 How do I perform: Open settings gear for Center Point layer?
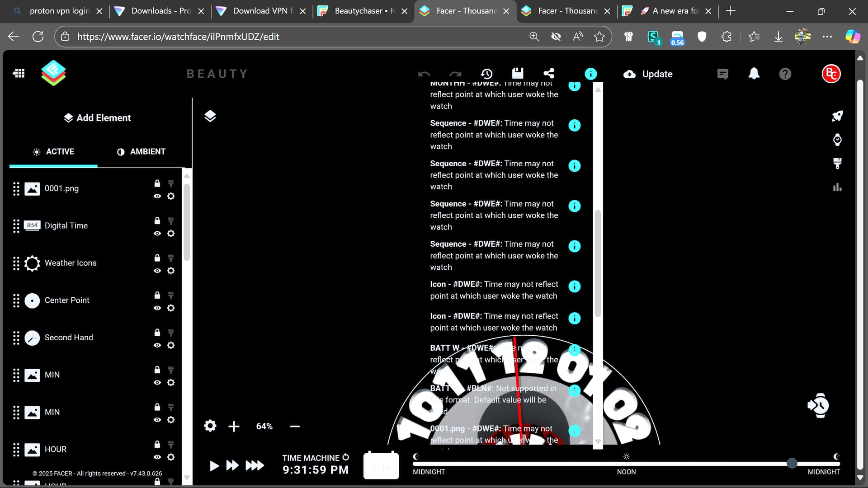[x=171, y=308]
